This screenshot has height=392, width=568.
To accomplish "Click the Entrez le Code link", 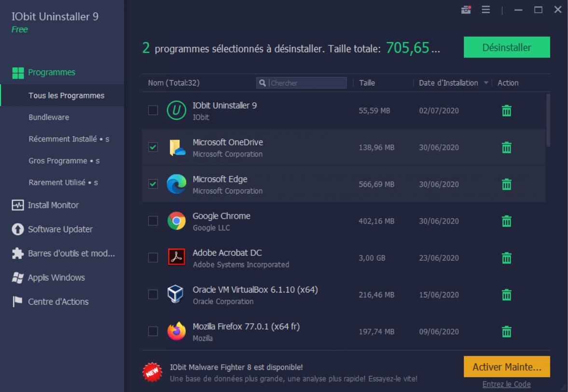I will coord(506,383).
